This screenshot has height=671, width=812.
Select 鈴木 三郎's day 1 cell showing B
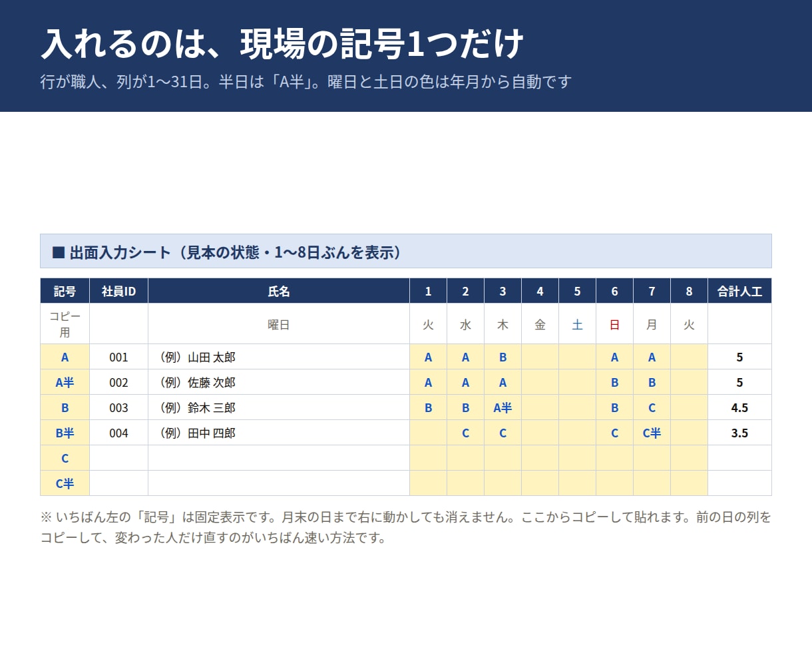[x=428, y=407]
